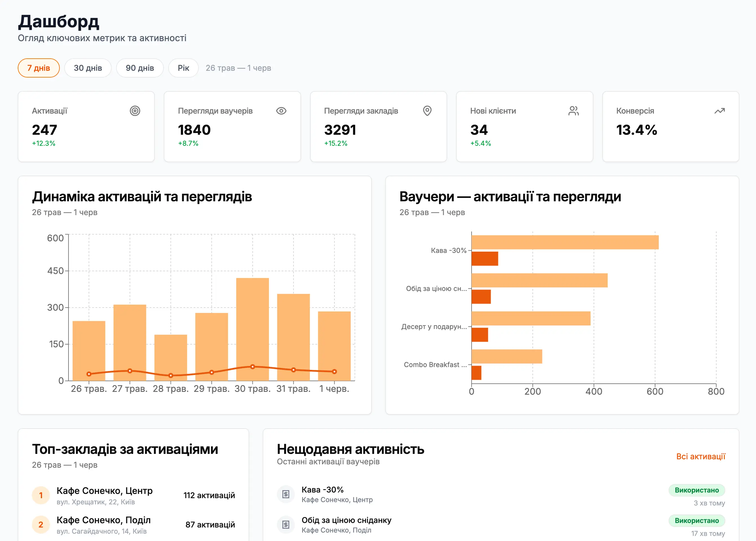This screenshot has height=541, width=756.
Task: Click the 29 трав. bar in dynamics chart
Action: [211, 346]
